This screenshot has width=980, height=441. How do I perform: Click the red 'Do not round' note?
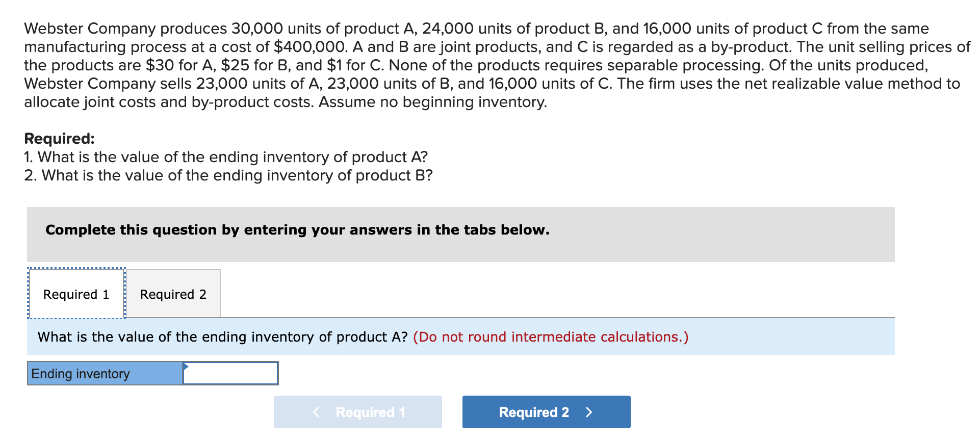tap(551, 337)
